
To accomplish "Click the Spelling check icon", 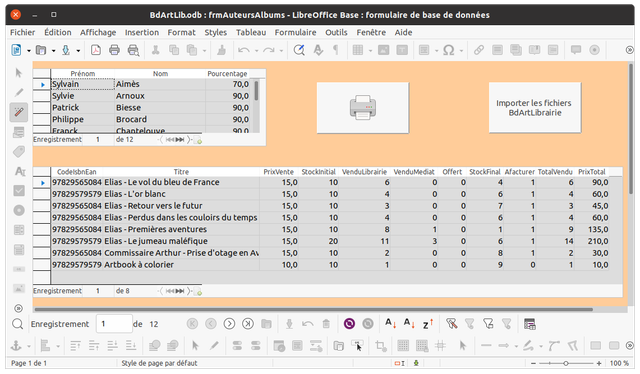I will 318,50.
